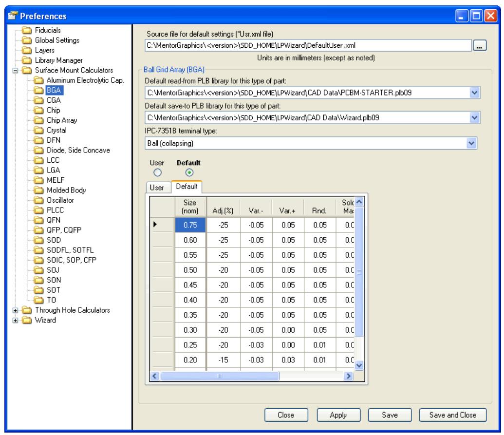Click the LCC folder icon
Screen dimensions: 504x435
(x=38, y=160)
